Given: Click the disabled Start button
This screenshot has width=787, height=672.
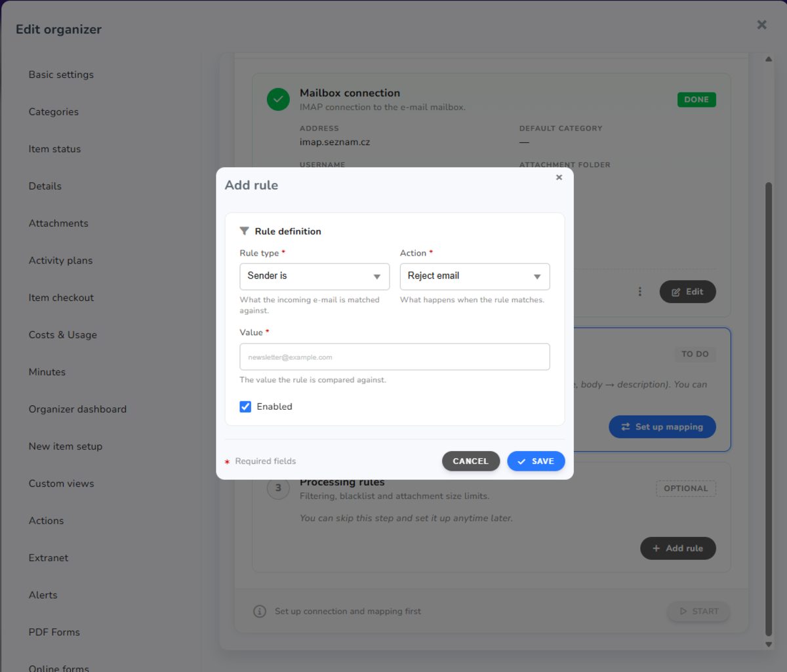Looking at the screenshot, I should point(698,611).
